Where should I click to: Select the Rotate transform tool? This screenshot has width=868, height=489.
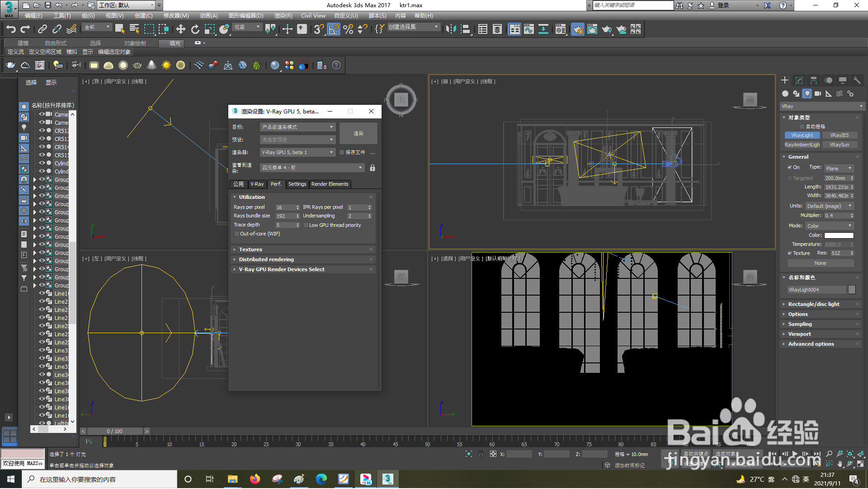click(195, 29)
